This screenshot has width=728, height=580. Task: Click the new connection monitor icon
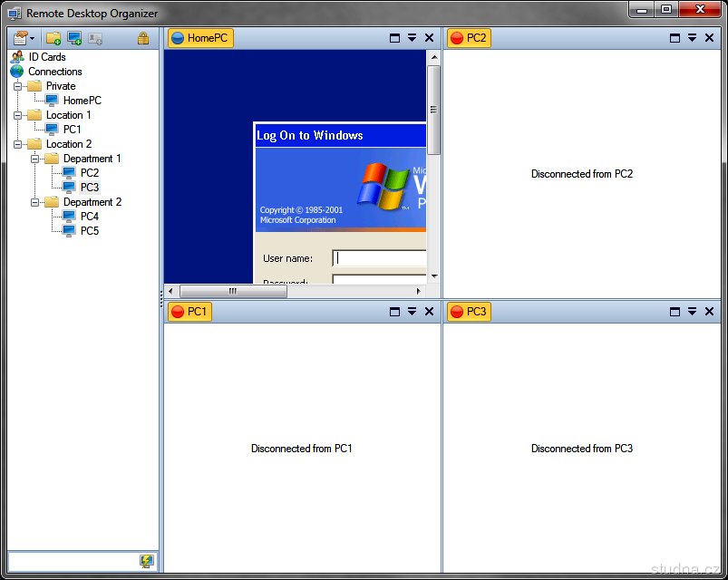pyautogui.click(x=74, y=38)
